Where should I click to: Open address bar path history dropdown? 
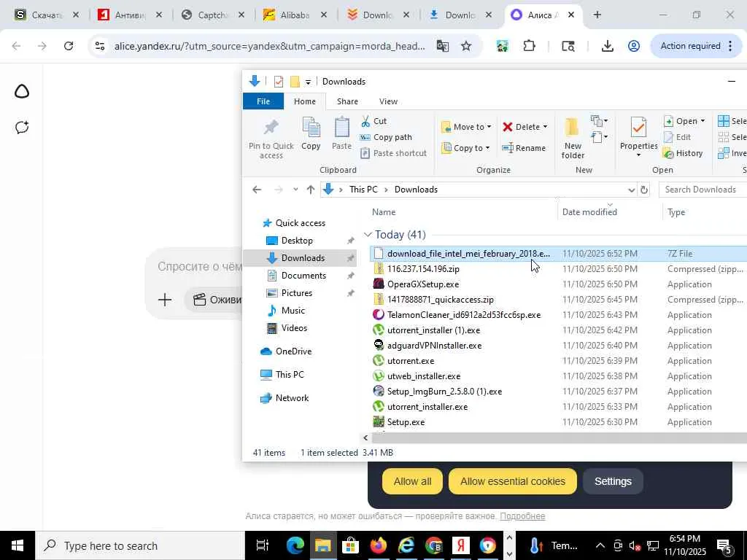pyautogui.click(x=631, y=190)
